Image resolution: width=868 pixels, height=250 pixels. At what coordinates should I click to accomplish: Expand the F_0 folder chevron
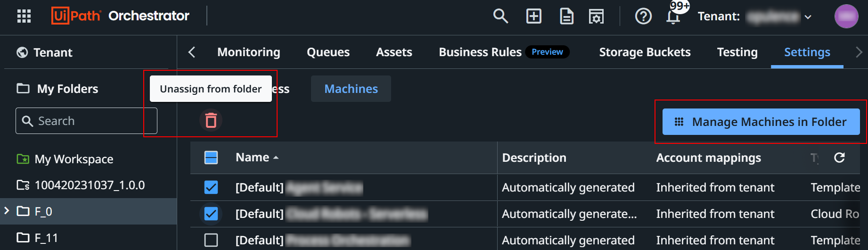coord(7,211)
